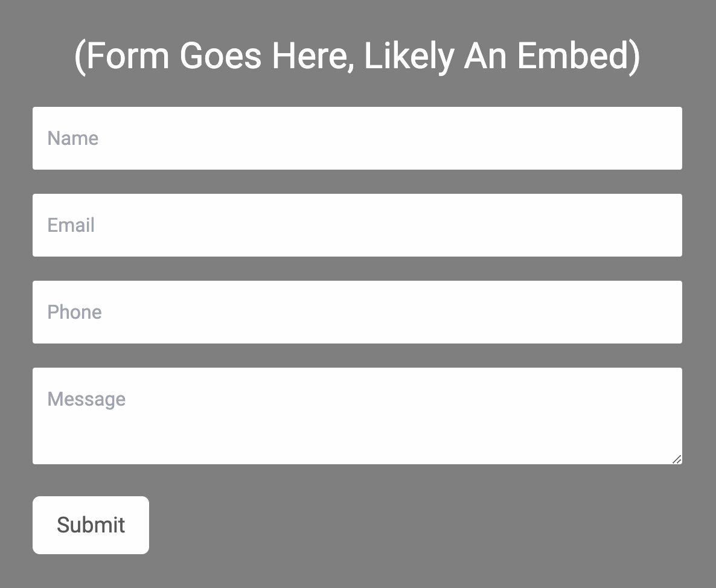Viewport: 716px width, 588px height.
Task: Focus the field above Message
Action: [357, 312]
